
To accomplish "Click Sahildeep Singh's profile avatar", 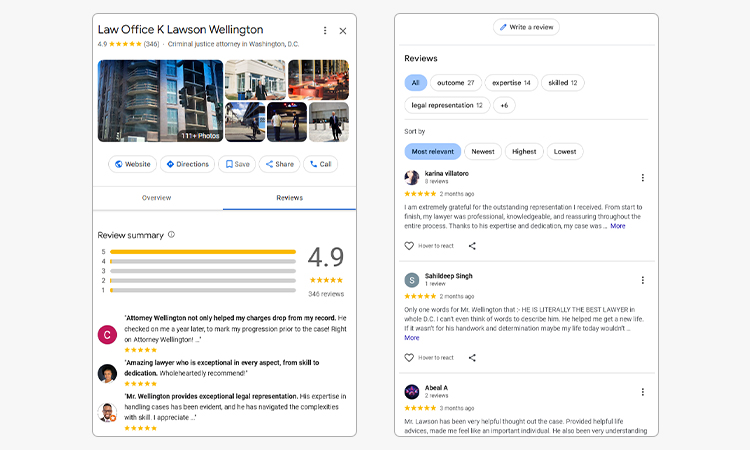I will (412, 280).
